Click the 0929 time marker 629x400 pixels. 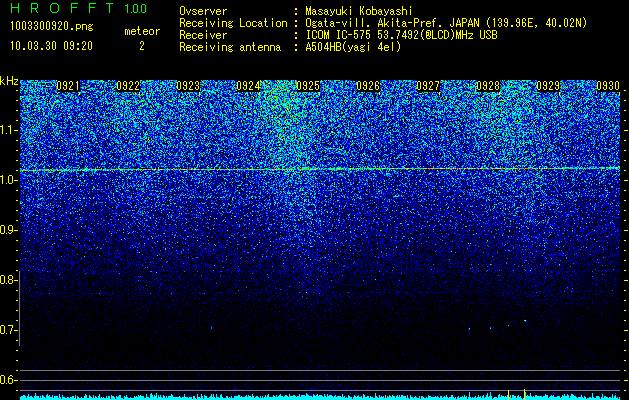coord(548,86)
